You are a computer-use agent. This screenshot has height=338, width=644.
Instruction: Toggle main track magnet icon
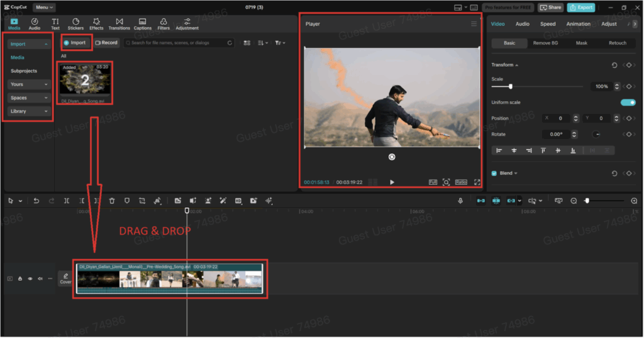click(x=481, y=201)
